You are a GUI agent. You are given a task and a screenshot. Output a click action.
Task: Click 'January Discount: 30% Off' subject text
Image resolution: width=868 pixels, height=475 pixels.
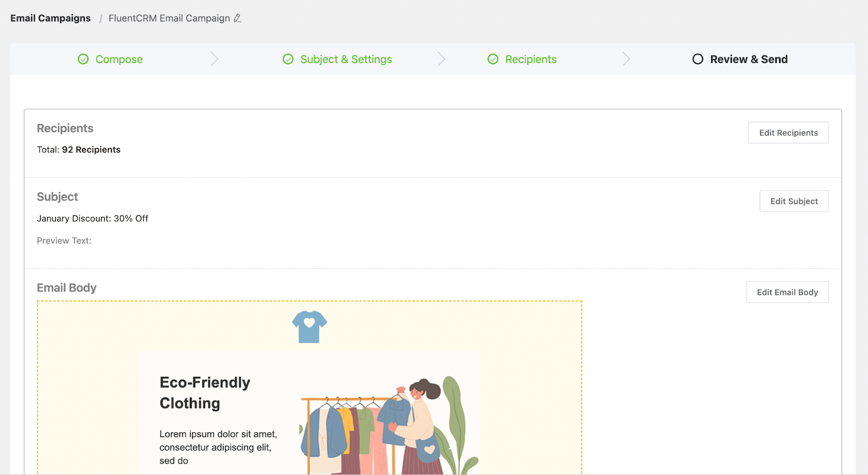[x=92, y=219]
